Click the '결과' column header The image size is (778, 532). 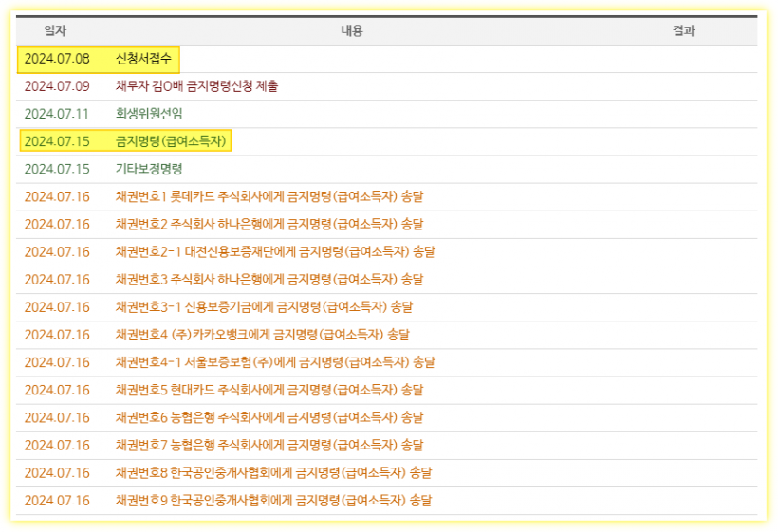684,30
